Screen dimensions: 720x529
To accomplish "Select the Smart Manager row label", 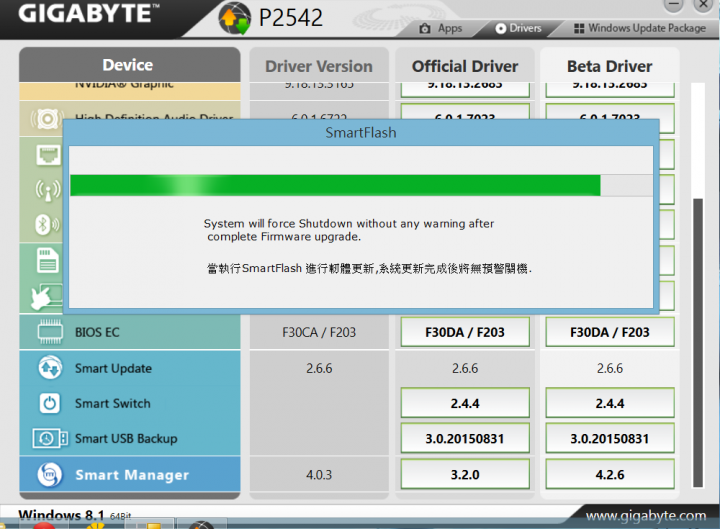I will 132,475.
